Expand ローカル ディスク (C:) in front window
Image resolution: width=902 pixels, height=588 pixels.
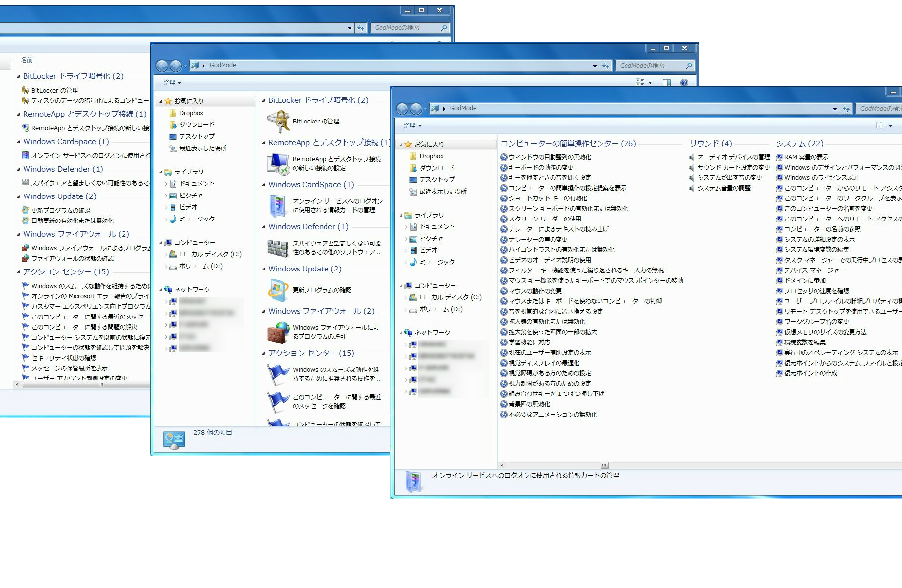[x=406, y=297]
